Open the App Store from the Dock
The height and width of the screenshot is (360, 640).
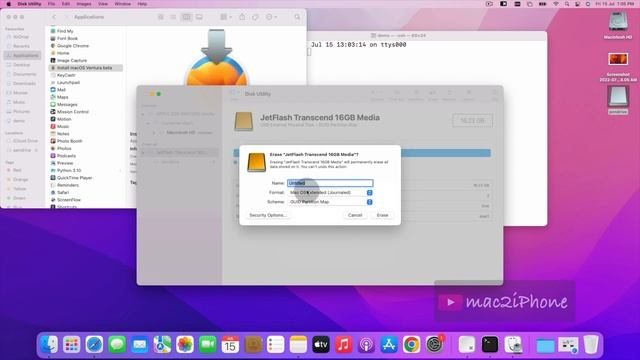click(x=389, y=344)
